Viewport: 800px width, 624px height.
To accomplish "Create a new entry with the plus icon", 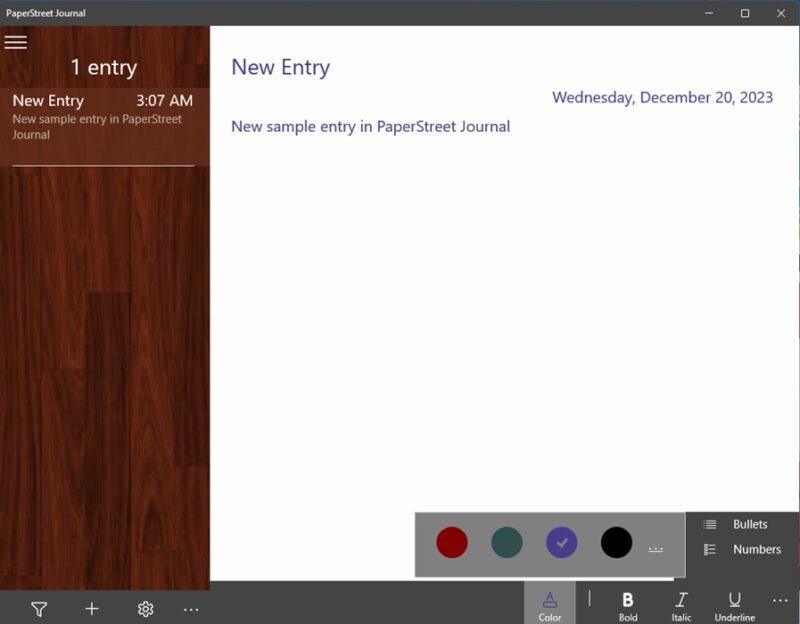I will 91,608.
